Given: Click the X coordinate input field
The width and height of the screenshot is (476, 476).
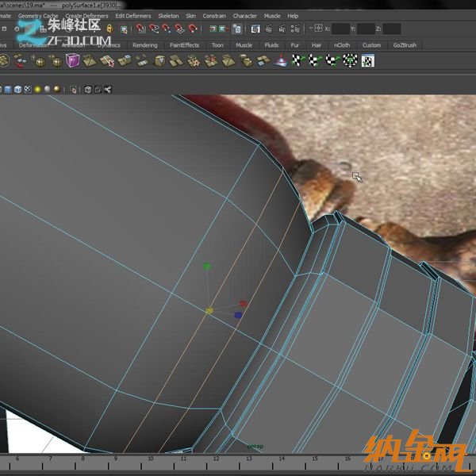Looking at the screenshot, I should point(340,29).
